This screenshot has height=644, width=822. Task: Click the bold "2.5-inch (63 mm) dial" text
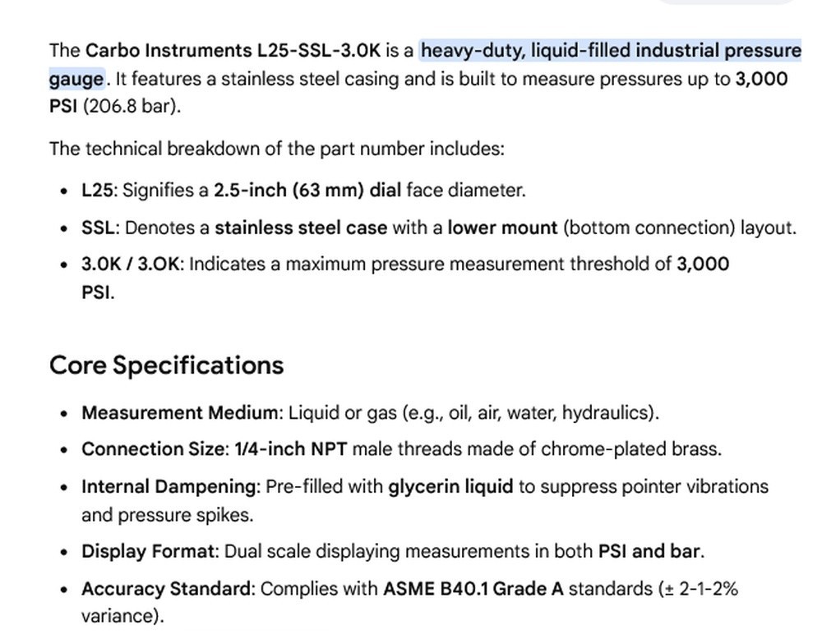pyautogui.click(x=307, y=190)
